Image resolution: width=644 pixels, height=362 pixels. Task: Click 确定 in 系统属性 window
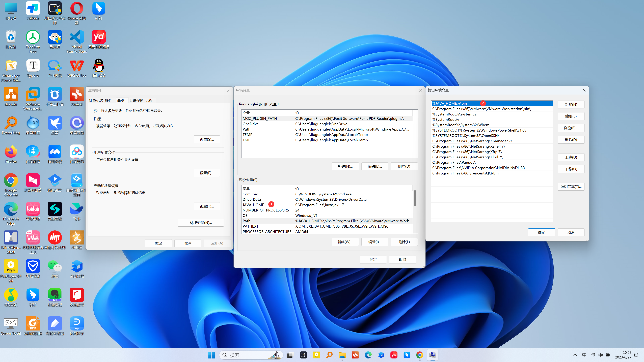[x=158, y=243]
